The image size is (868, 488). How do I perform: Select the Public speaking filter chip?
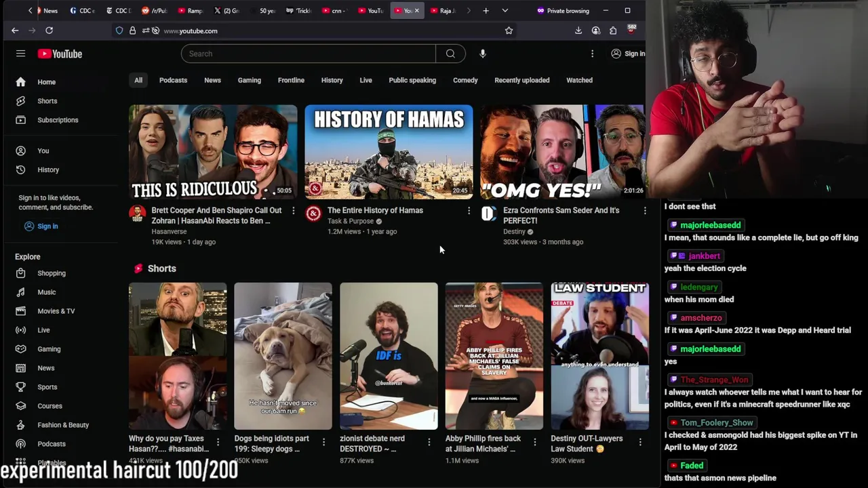(412, 80)
